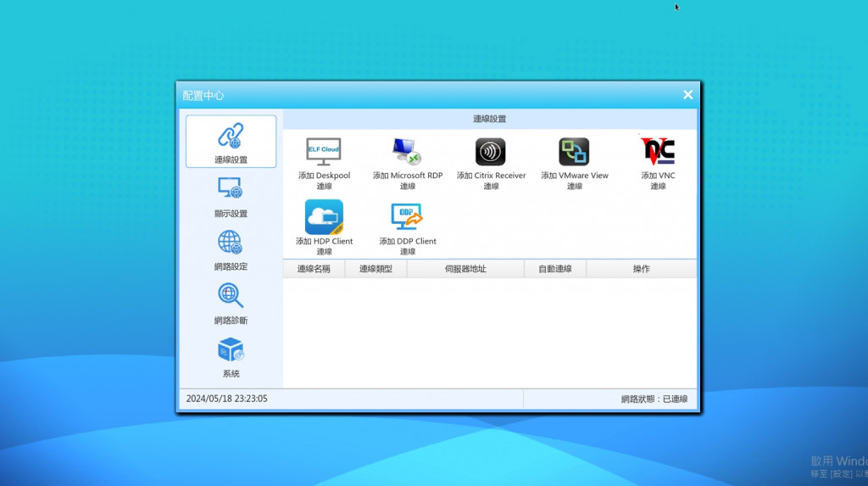Screen dimensions: 868x486
Task: Click the 網路狀態：已連線 status text
Action: click(x=654, y=399)
